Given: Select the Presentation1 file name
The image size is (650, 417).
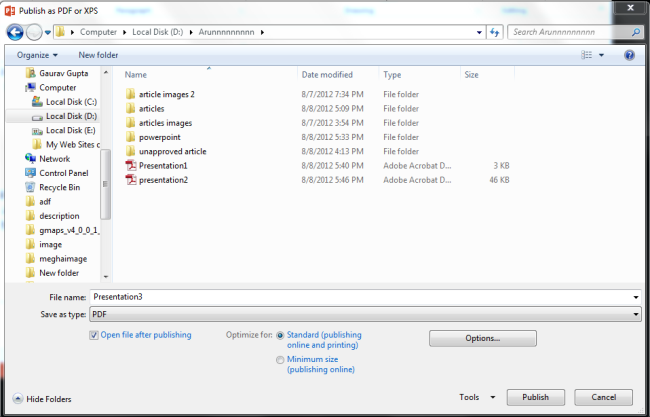Looking at the screenshot, I should (163, 166).
